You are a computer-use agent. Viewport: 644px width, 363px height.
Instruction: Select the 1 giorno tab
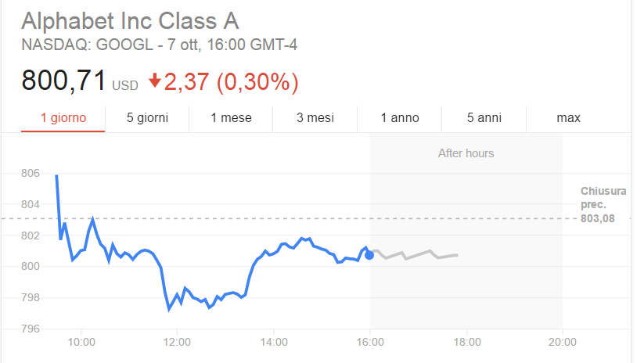pos(63,118)
